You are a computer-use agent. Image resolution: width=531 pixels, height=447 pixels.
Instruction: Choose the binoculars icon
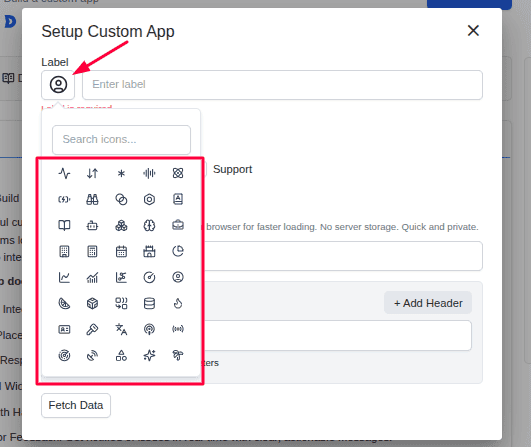coord(92,199)
